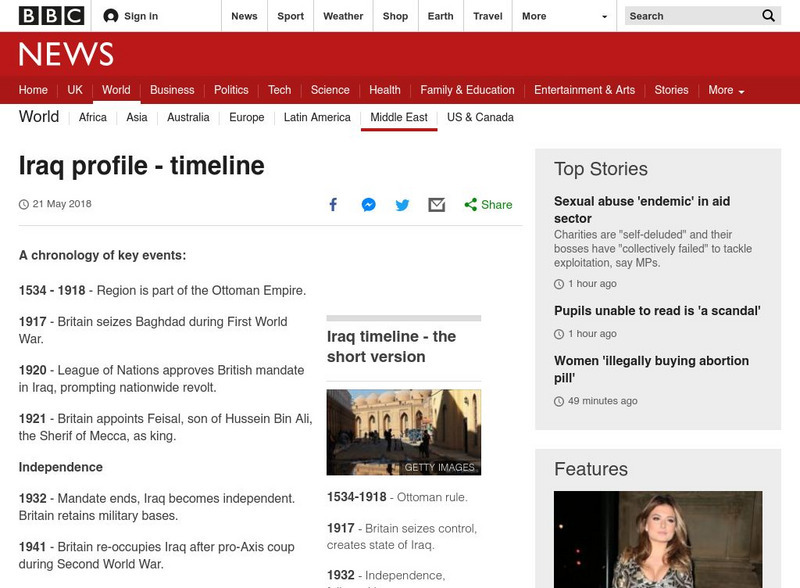Expand the red navigation More menu
The height and width of the screenshot is (588, 800).
point(726,90)
